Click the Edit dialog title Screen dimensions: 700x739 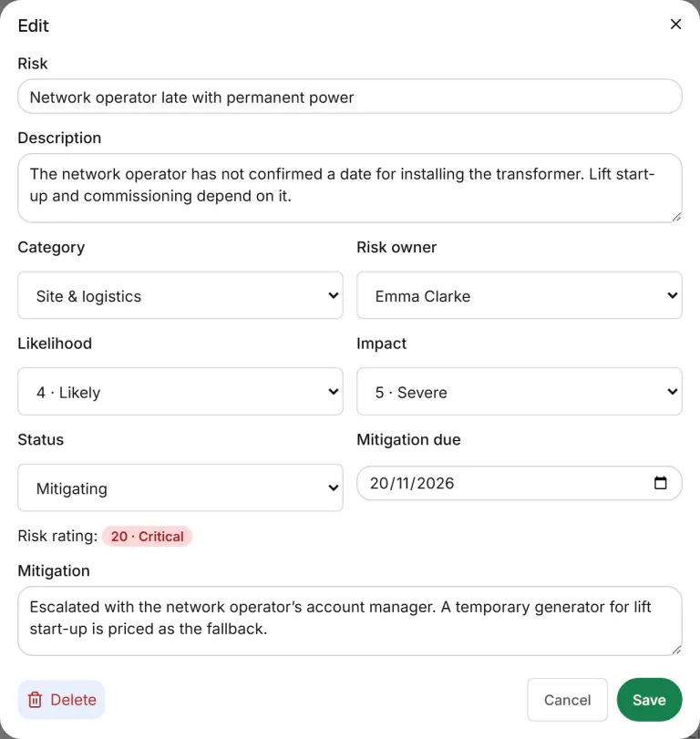click(x=33, y=26)
